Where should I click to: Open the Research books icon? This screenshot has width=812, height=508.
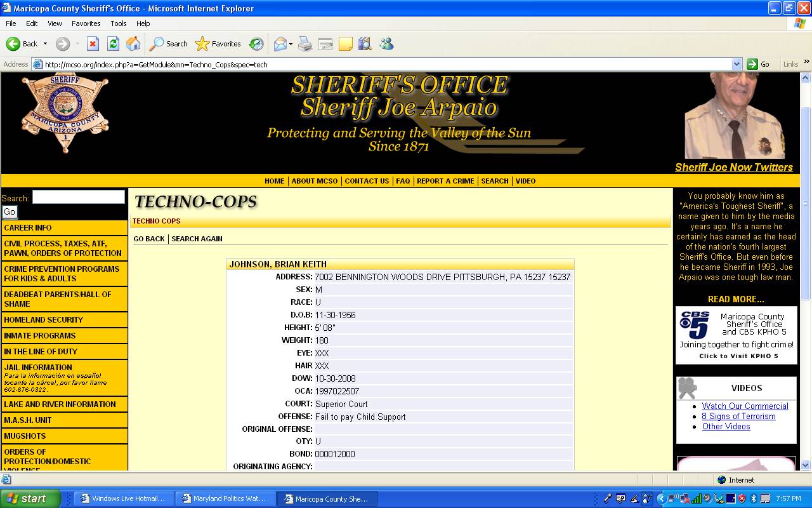point(365,44)
